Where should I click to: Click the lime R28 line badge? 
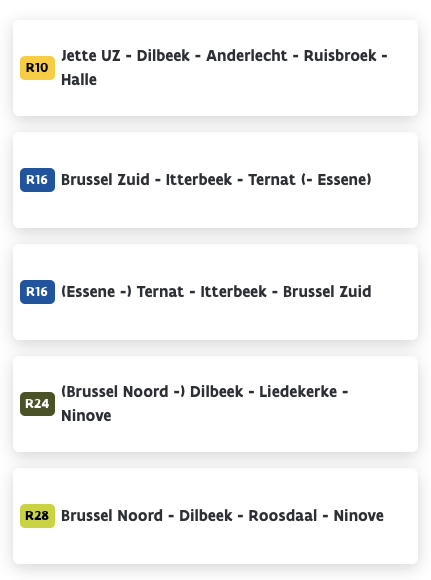tap(37, 516)
